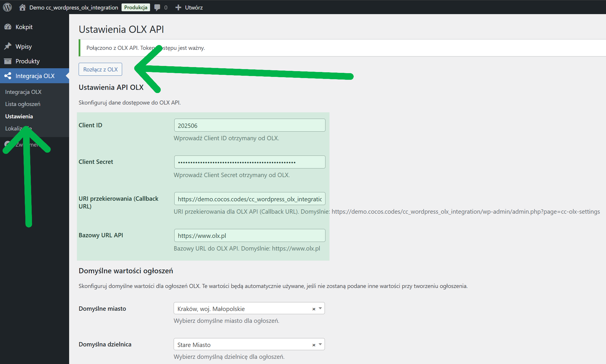Click the Bazowy URL API field

pos(250,236)
